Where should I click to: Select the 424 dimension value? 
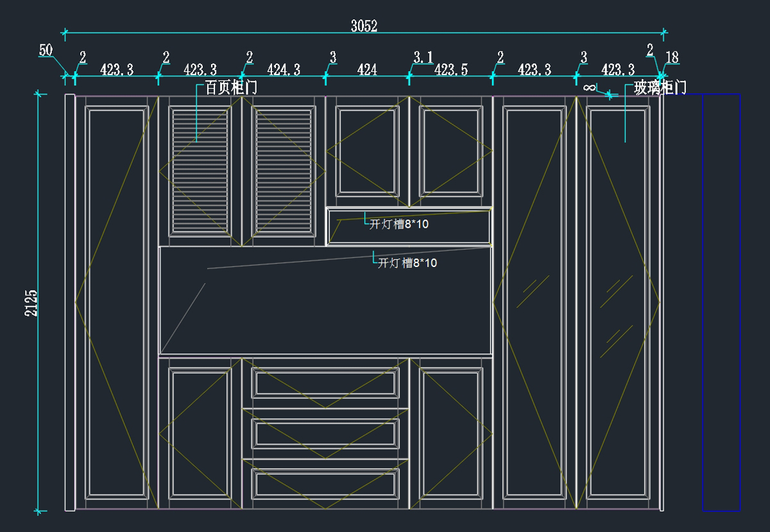tap(367, 69)
